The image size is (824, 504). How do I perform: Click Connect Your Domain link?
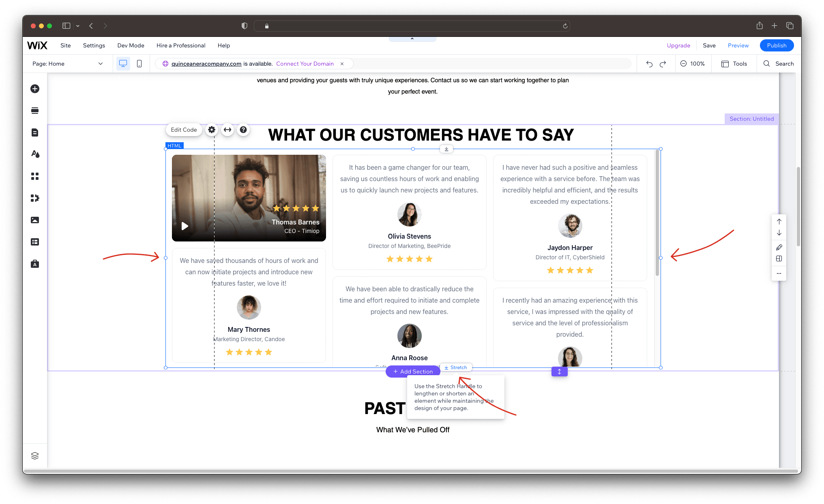coord(305,64)
